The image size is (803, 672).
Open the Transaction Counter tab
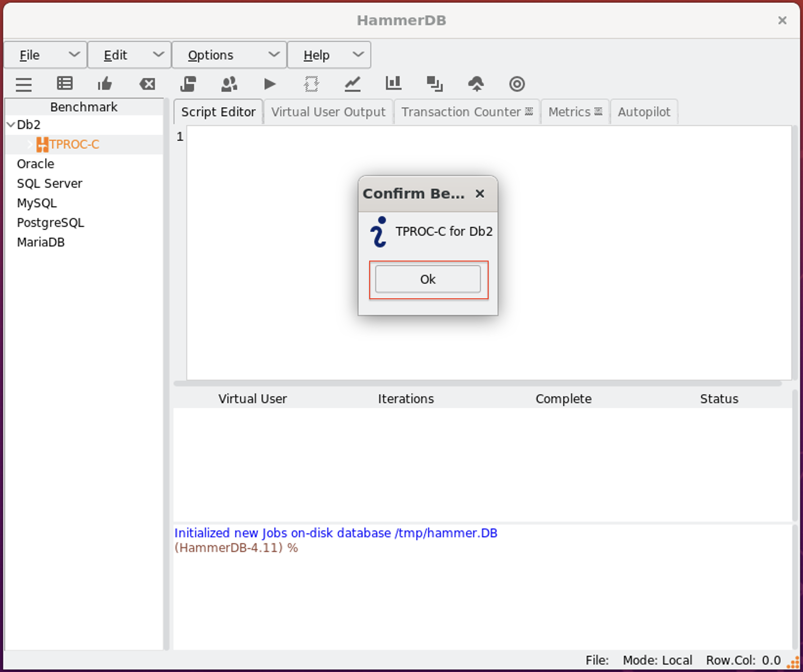point(467,112)
